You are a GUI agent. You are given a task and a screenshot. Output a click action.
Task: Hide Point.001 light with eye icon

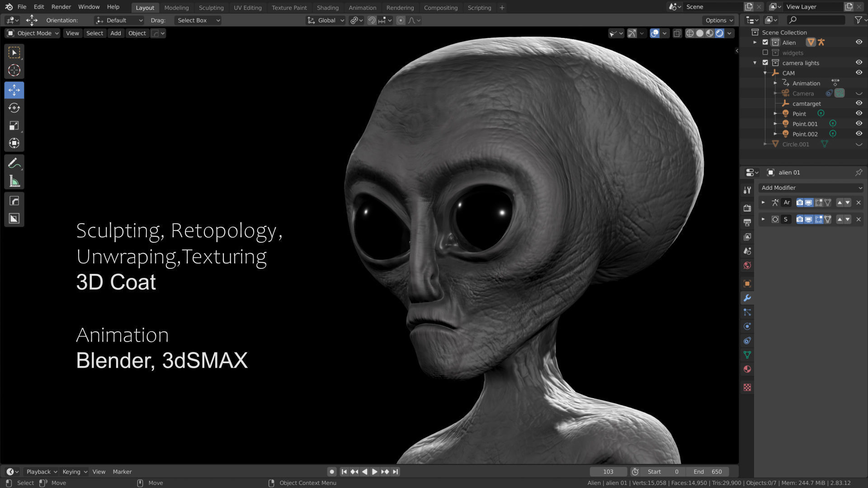click(x=859, y=124)
